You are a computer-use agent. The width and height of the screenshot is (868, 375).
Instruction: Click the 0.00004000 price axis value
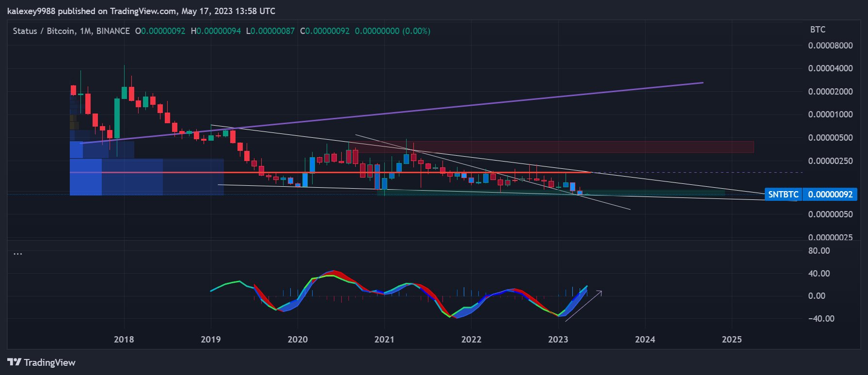click(x=830, y=68)
